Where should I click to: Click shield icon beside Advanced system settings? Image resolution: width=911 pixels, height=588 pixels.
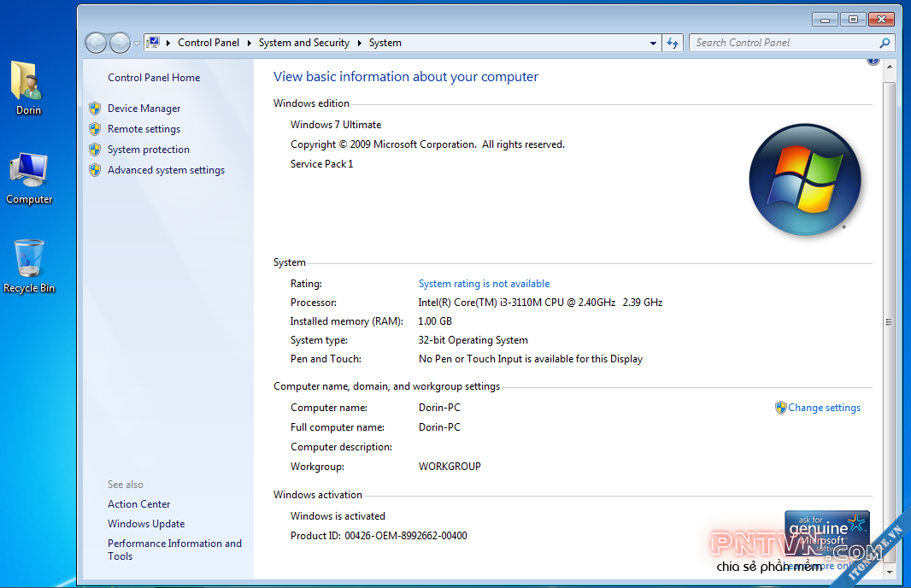95,170
